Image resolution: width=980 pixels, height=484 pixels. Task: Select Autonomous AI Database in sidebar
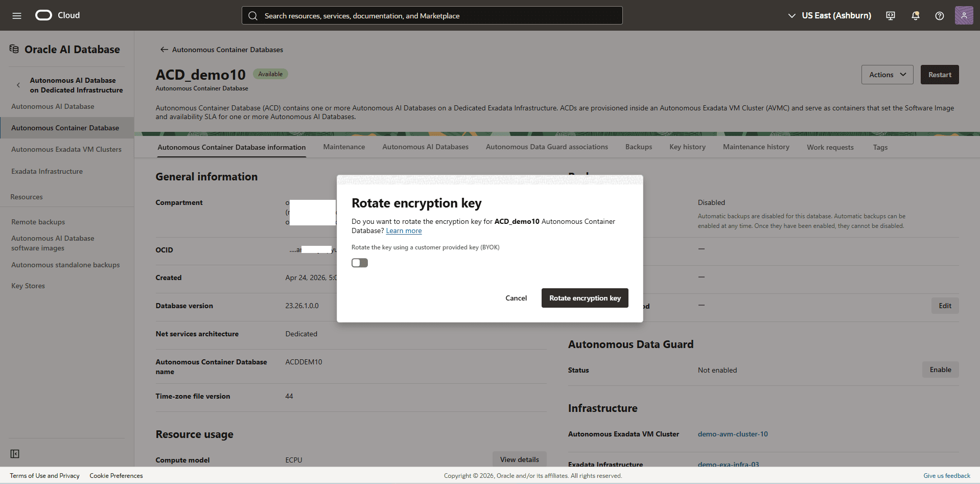click(53, 106)
